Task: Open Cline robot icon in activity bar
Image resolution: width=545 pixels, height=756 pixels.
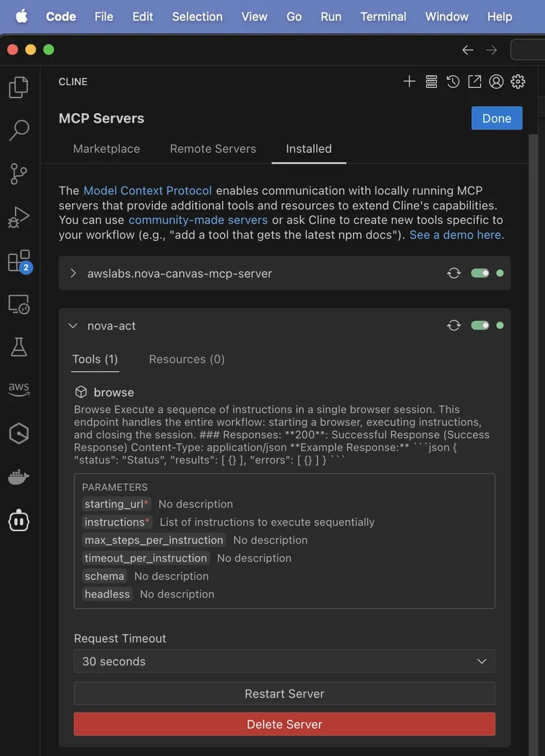Action: tap(18, 521)
